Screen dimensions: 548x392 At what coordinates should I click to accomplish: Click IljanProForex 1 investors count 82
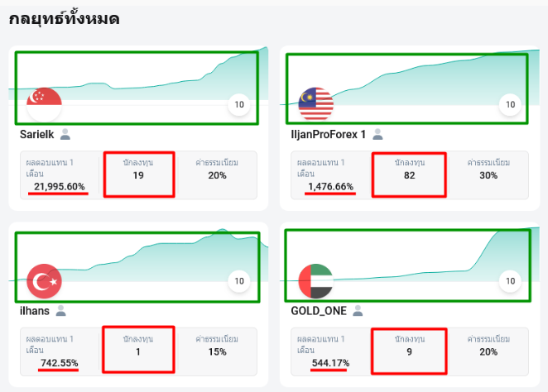[409, 175]
